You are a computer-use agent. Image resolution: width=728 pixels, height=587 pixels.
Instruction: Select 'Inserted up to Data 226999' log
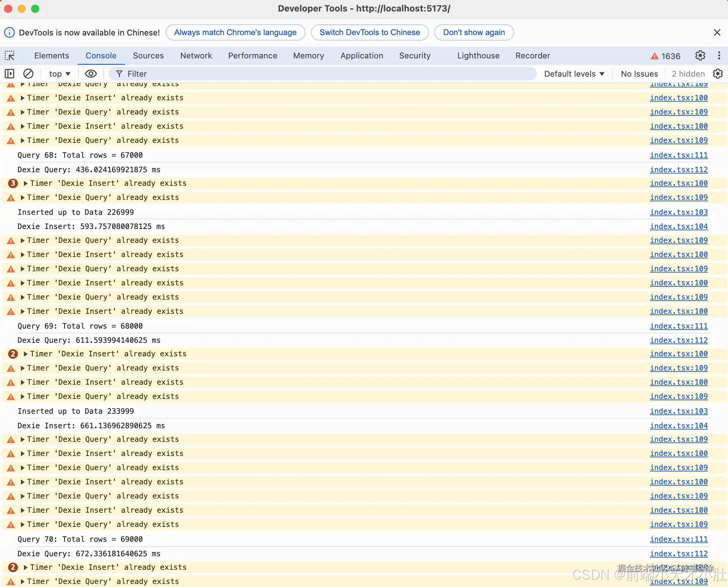(x=76, y=212)
